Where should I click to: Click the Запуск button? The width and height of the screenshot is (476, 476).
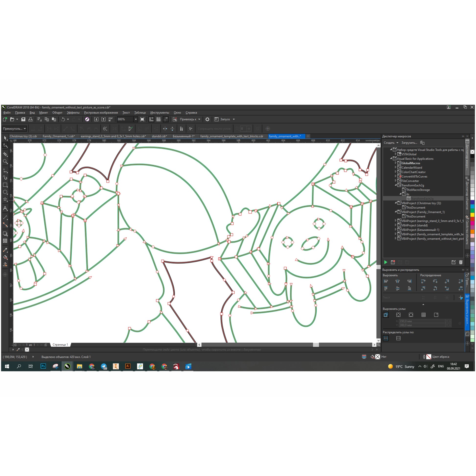click(225, 119)
